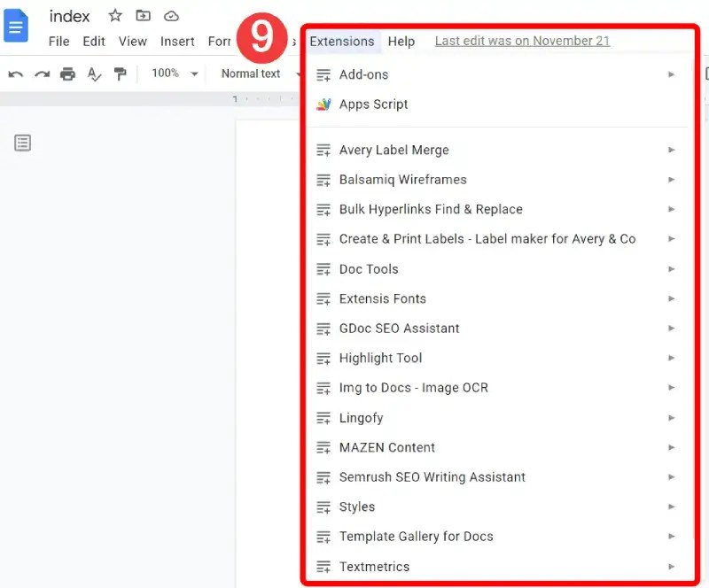Screen dimensions: 709x588
Task: Click the icon beside Textmetrics
Action: tap(323, 567)
